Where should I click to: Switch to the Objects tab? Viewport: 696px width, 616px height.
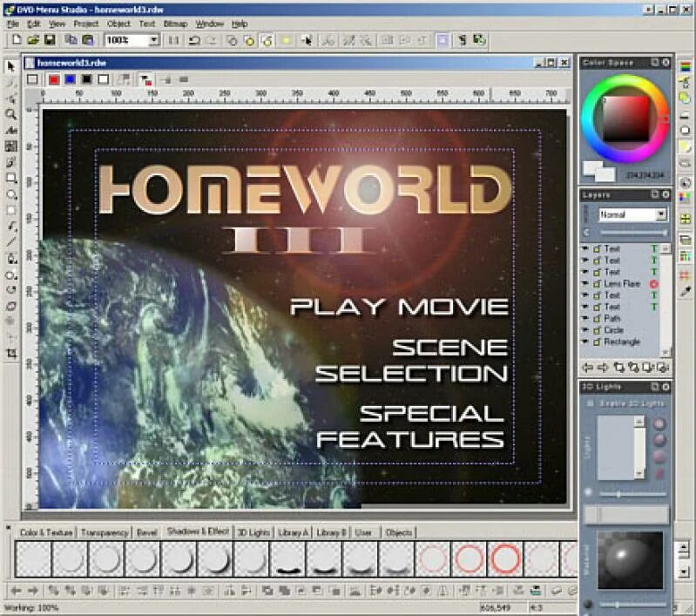399,532
